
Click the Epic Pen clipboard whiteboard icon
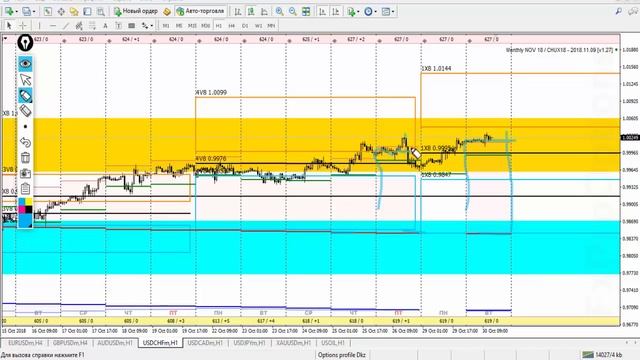(x=25, y=189)
